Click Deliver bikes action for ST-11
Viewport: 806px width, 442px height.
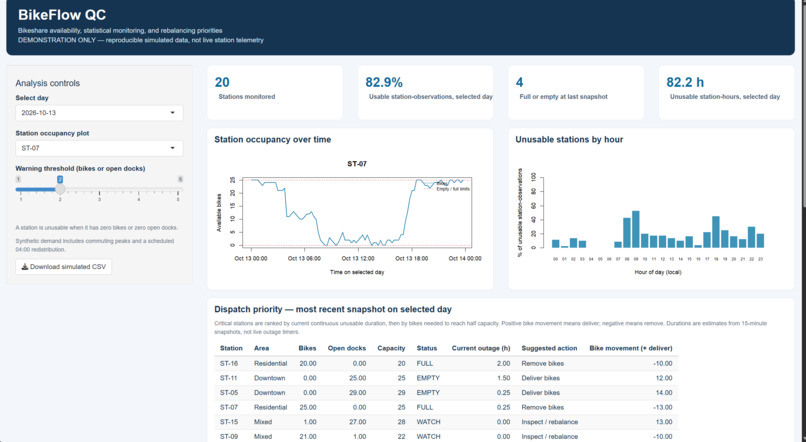(x=540, y=378)
